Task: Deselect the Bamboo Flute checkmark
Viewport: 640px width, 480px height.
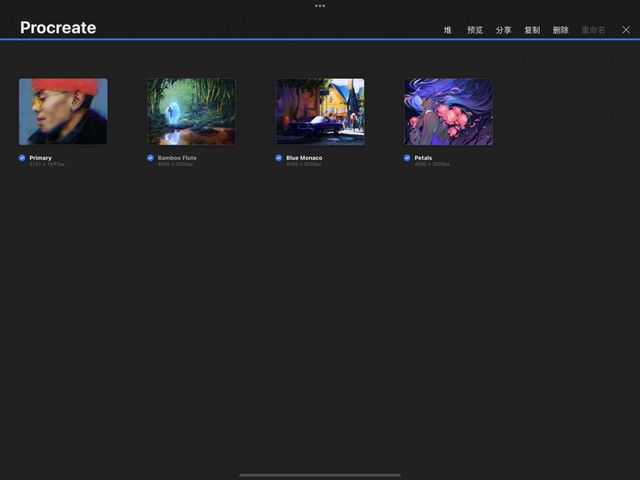Action: (150, 158)
